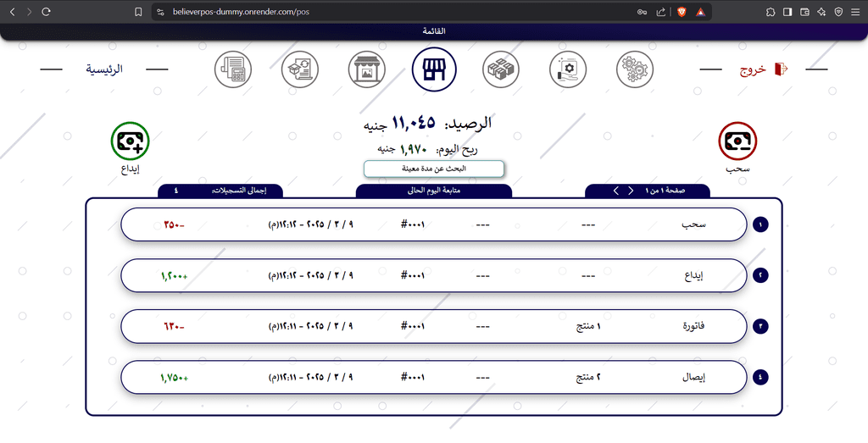Select the highlighted shop icon in navigation

tap(434, 69)
